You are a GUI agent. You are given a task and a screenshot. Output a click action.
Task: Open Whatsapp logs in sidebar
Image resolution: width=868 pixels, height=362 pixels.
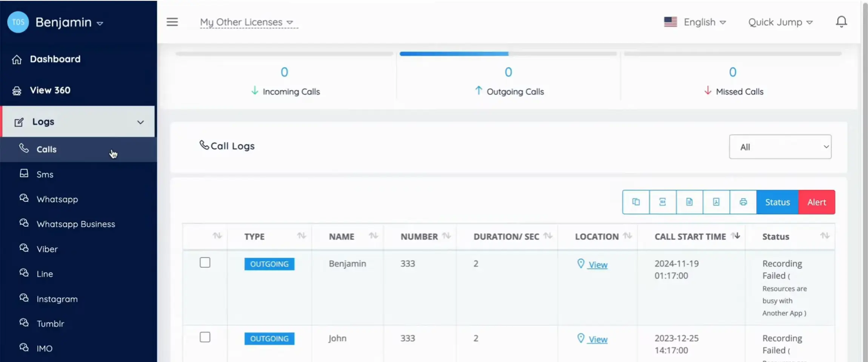point(57,199)
